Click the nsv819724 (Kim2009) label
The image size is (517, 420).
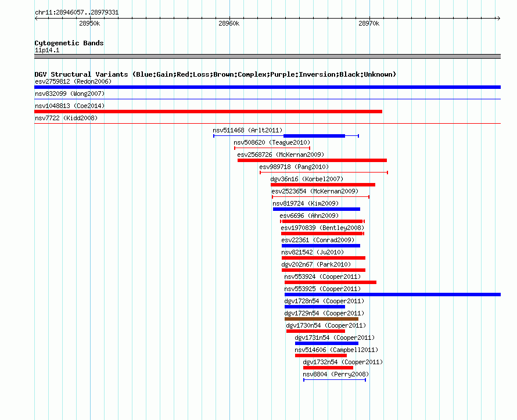(x=306, y=203)
